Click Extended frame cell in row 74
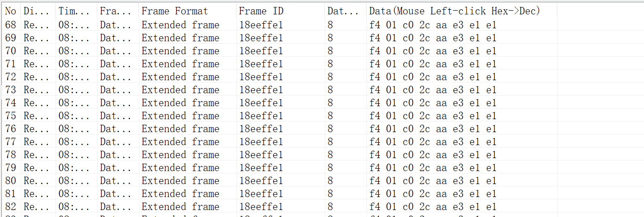Image resolution: width=644 pixels, height=217 pixels. (180, 103)
